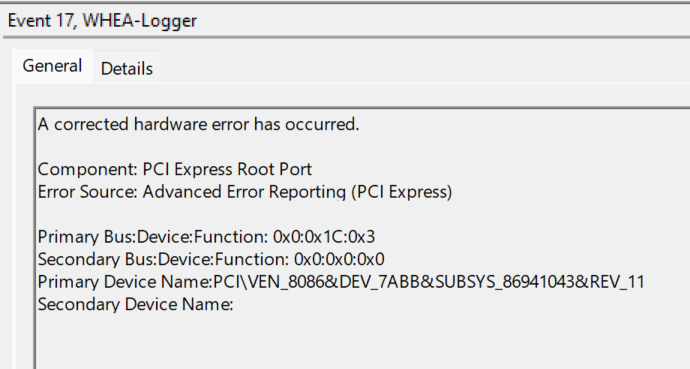The image size is (690, 369).
Task: Click the 'Advanced Error Reporting' text
Action: coord(244,192)
